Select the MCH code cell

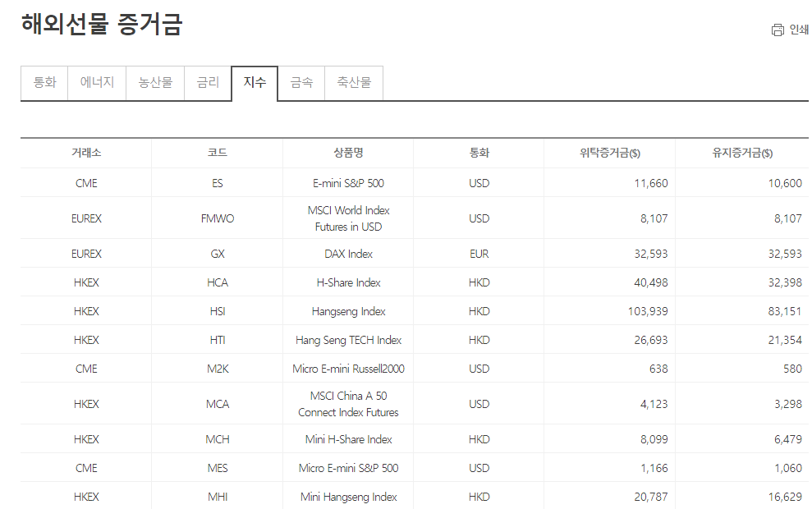(x=218, y=439)
